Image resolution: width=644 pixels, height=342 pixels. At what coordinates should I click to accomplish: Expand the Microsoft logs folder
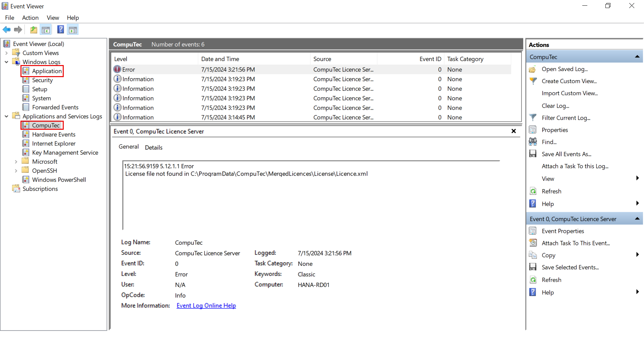(16, 161)
